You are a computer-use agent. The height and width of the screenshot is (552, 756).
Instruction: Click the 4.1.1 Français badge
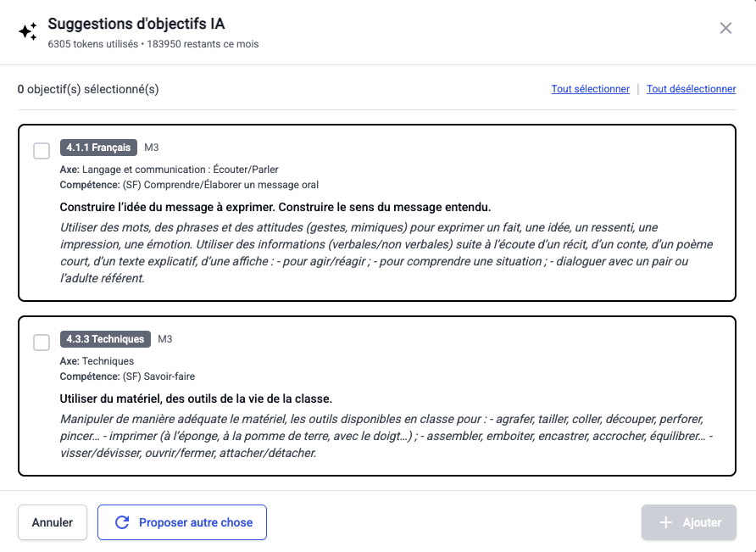click(x=99, y=147)
